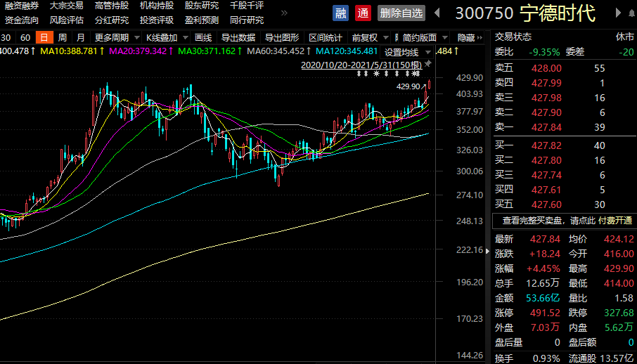Open the 资金流向 menu item
The height and width of the screenshot is (364, 637).
pyautogui.click(x=22, y=20)
